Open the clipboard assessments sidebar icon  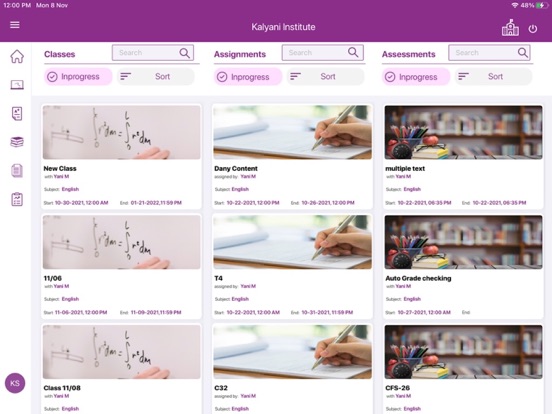coord(17,199)
